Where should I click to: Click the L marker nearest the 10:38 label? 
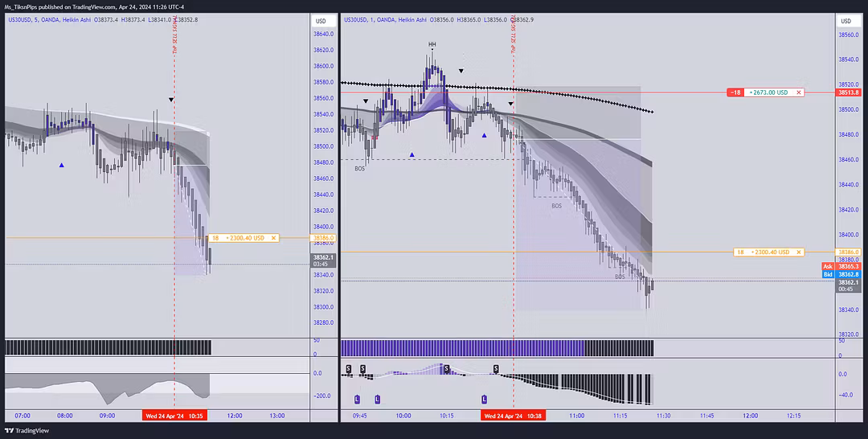coord(484,399)
